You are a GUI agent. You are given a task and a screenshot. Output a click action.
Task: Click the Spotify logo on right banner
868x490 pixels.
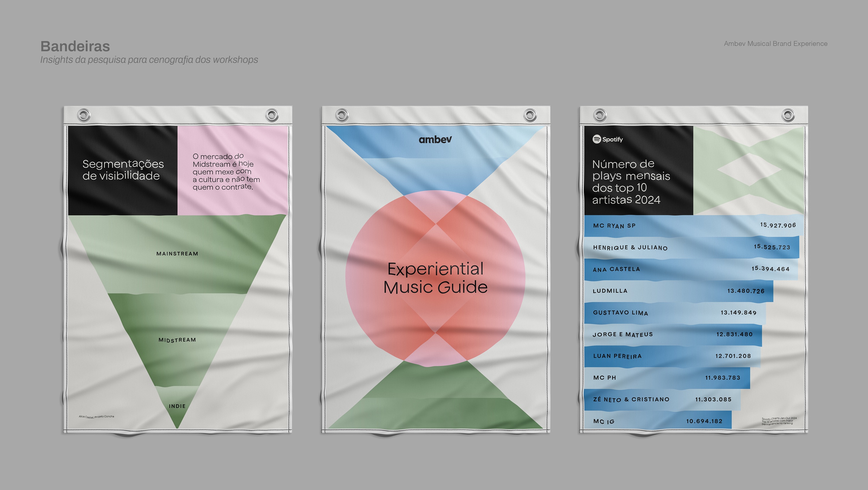tap(608, 139)
